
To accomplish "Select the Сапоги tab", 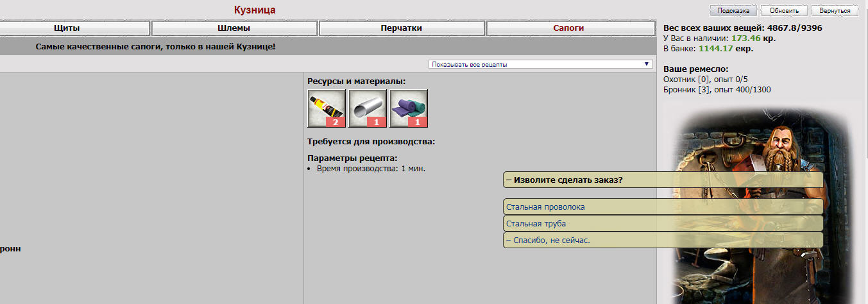I will pyautogui.click(x=568, y=28).
